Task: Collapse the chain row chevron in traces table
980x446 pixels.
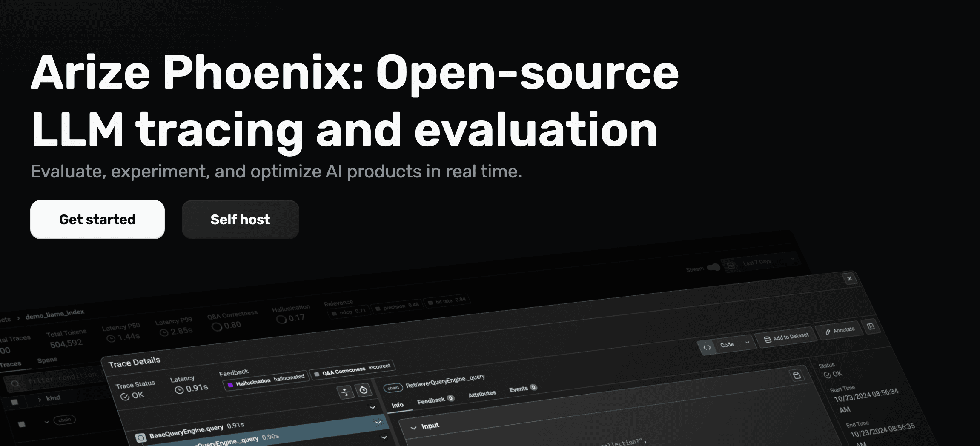Action: click(46, 422)
